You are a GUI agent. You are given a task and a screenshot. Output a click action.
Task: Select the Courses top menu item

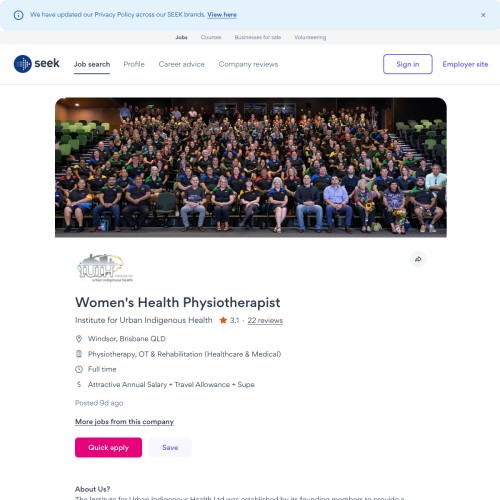pos(211,37)
